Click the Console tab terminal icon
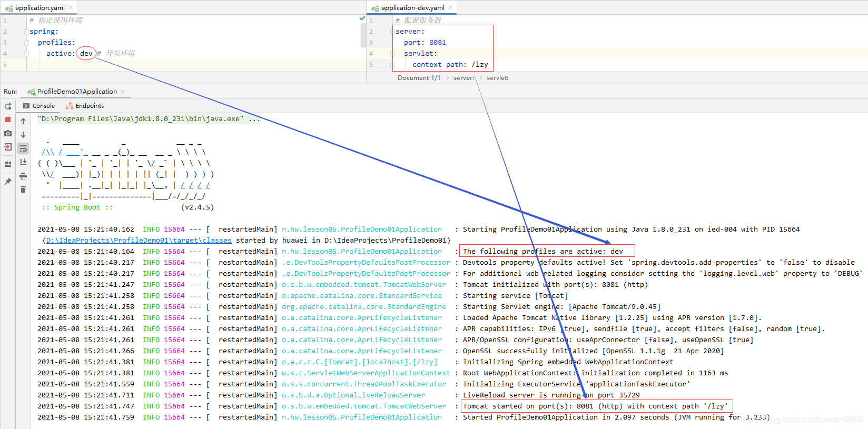868x429 pixels. (26, 106)
